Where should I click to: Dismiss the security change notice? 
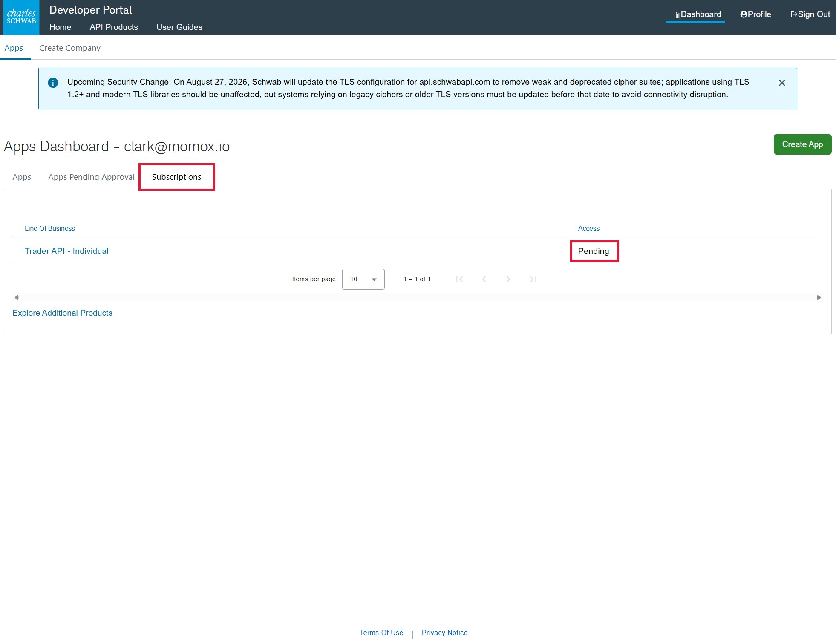pos(782,83)
